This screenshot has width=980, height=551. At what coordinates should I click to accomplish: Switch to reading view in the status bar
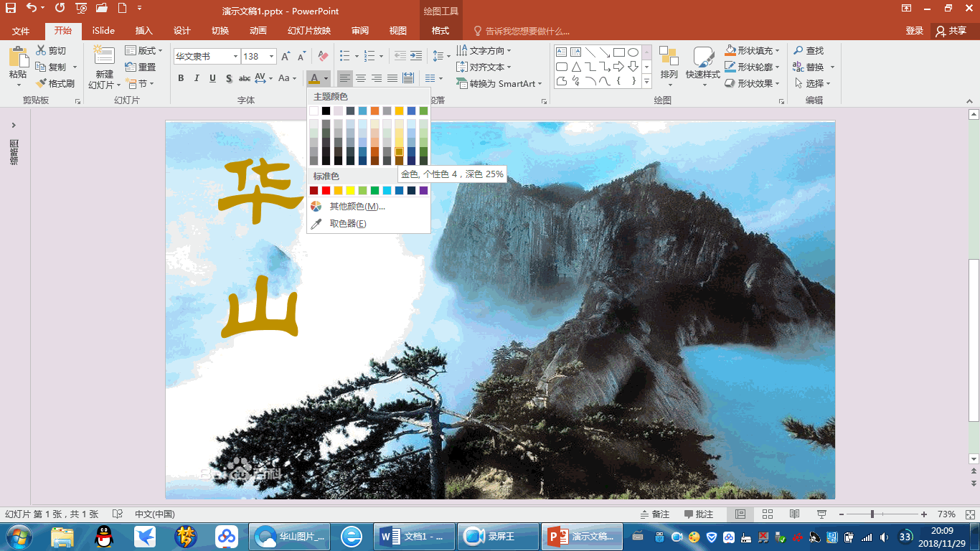794,514
